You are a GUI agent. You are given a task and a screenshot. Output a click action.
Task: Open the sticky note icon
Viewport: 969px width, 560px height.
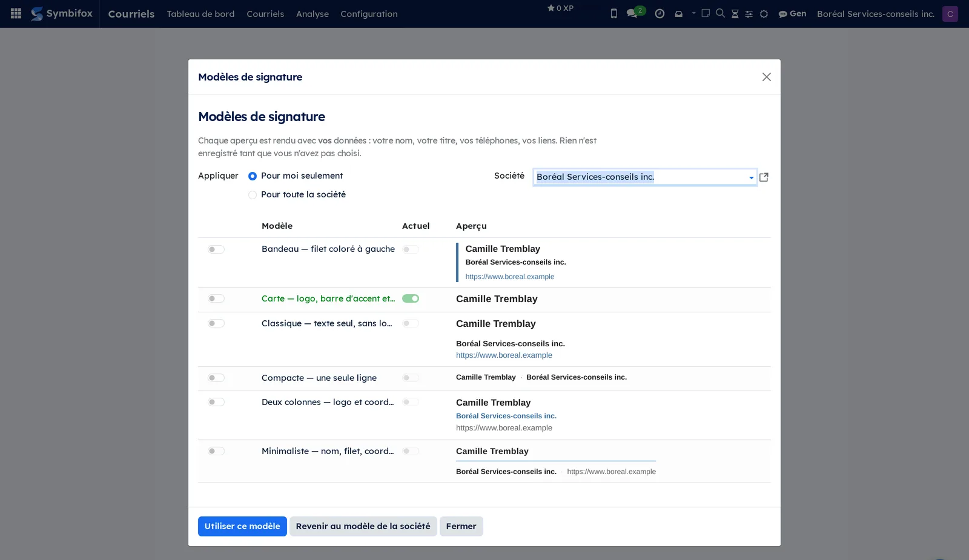pos(706,13)
